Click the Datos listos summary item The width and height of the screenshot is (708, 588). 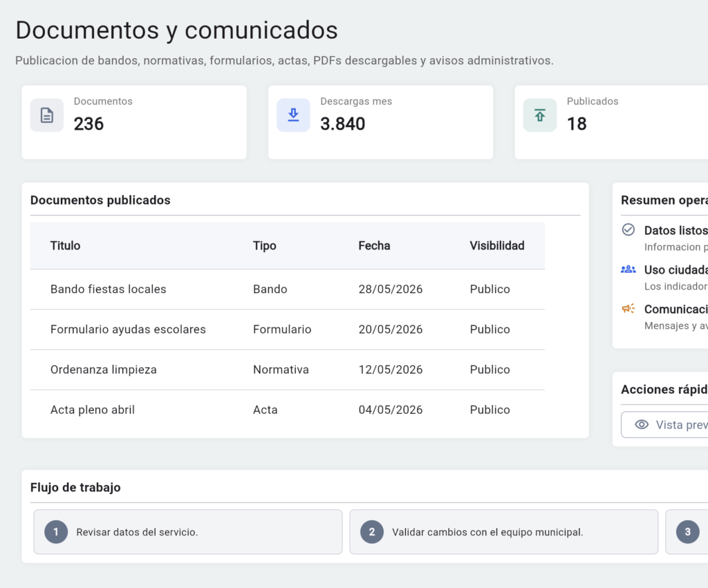click(664, 238)
